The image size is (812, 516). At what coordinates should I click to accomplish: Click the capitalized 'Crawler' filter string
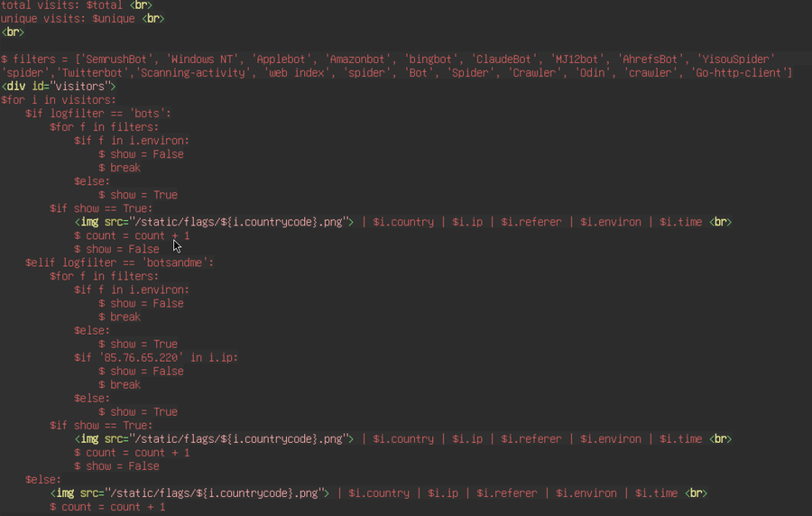(x=533, y=73)
